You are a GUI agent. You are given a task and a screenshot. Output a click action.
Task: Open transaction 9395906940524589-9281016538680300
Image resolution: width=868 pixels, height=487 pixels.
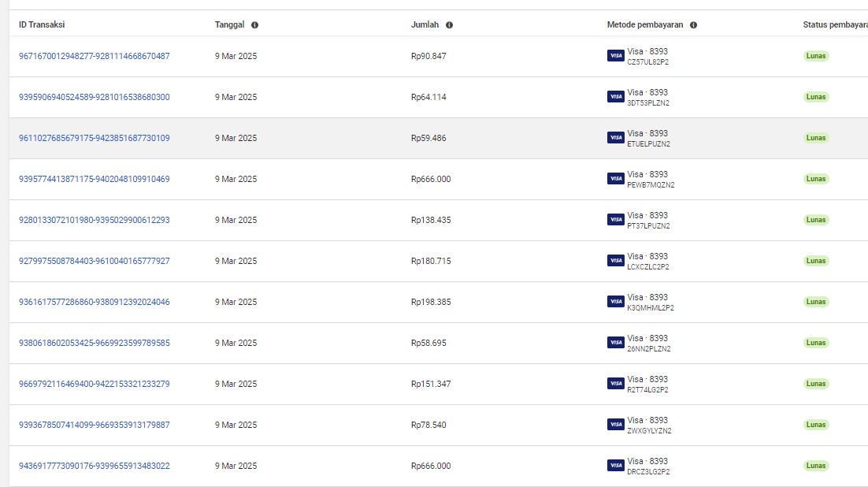(x=94, y=97)
